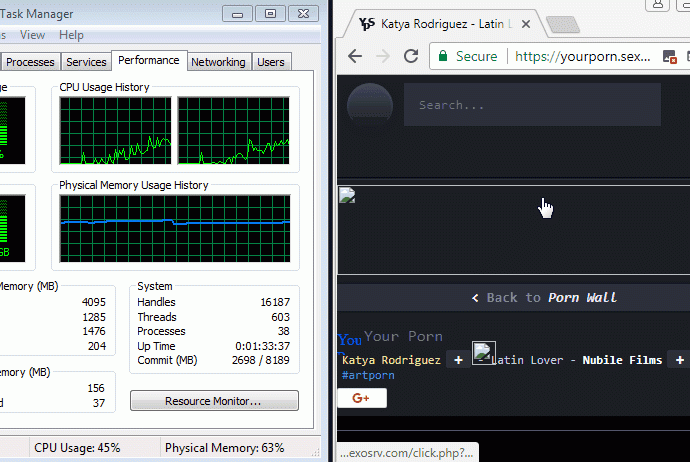Switch to the Processes tab

point(30,62)
